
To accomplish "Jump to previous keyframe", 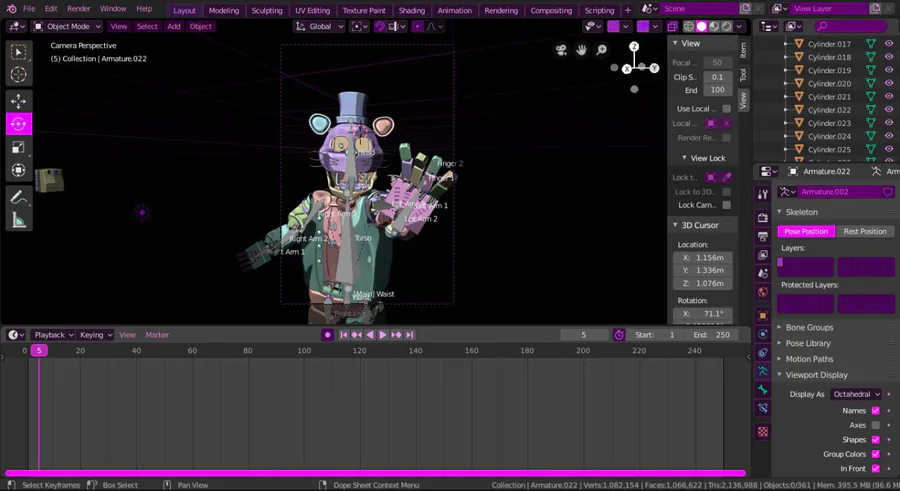I will 356,335.
